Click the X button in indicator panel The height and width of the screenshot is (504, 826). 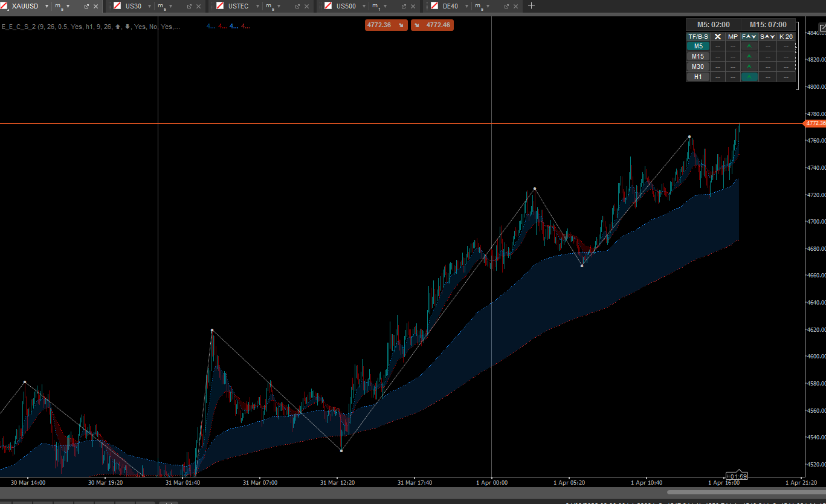click(718, 36)
